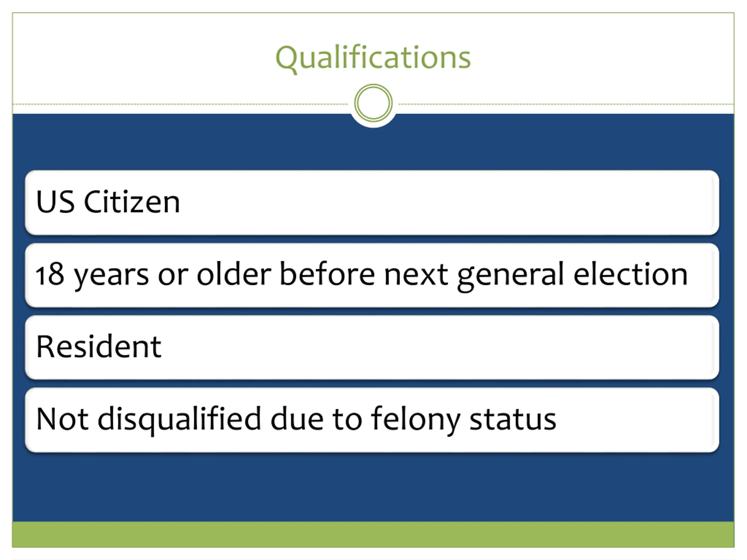Click the word "Resident" text
Image resolution: width=747 pixels, height=560 pixels.
pos(99,346)
